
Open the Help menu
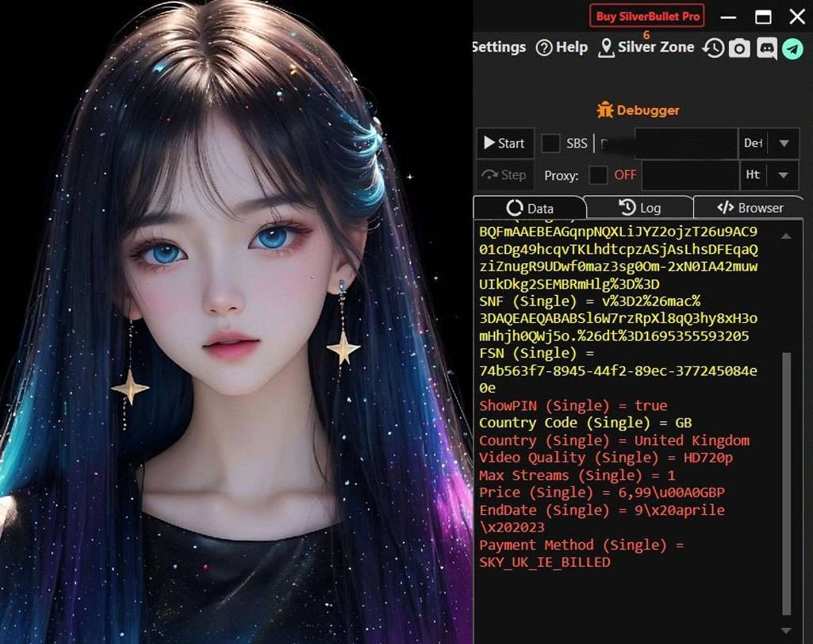pyautogui.click(x=562, y=48)
